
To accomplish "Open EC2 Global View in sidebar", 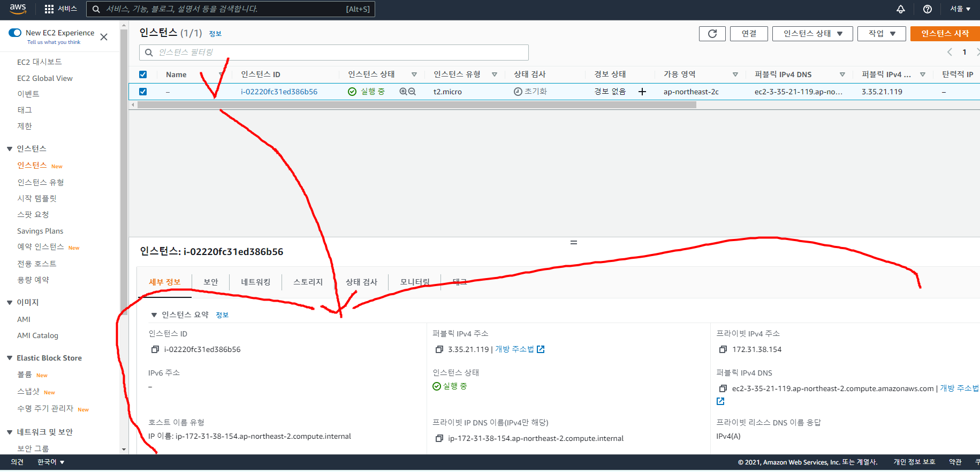I will (x=45, y=78).
